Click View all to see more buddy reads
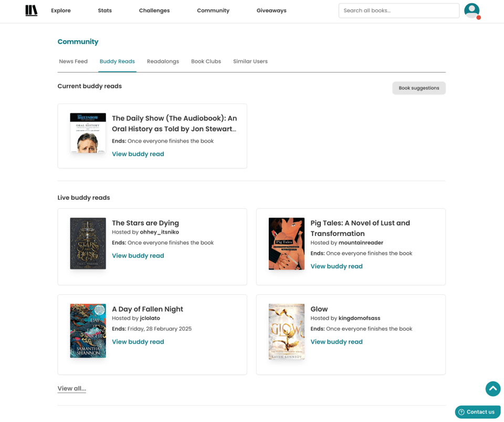Viewport: 504px width, 422px height. [71, 388]
